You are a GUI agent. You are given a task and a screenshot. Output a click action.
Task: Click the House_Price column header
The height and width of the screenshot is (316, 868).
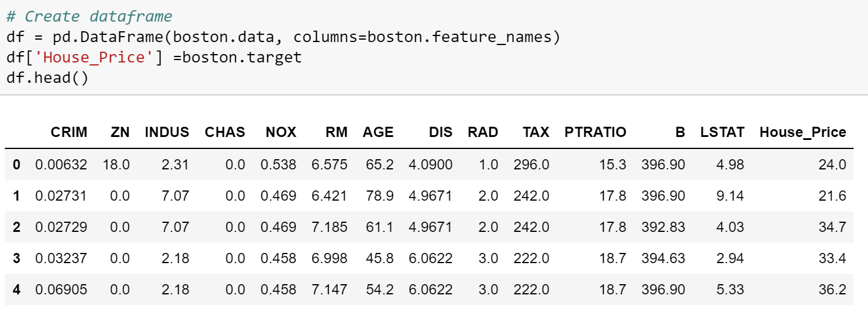click(x=802, y=132)
